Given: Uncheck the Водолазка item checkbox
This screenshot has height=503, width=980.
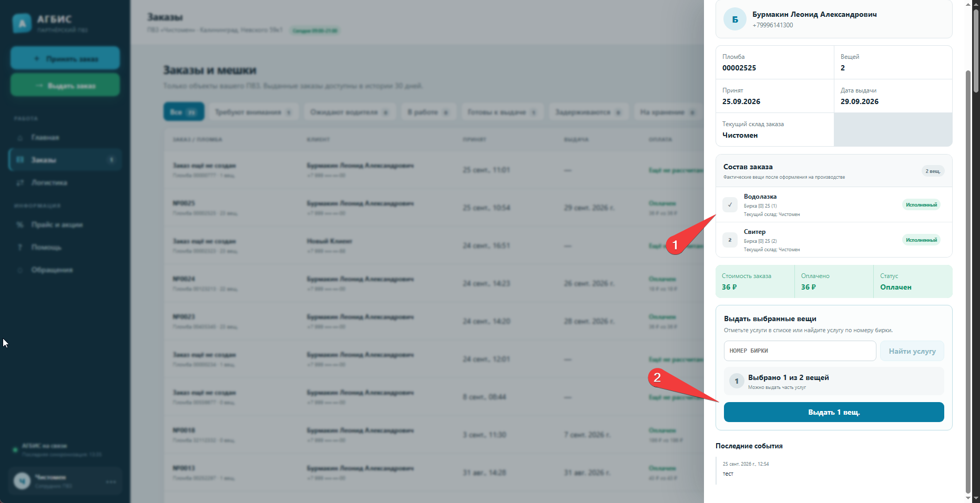Looking at the screenshot, I should click(x=730, y=204).
